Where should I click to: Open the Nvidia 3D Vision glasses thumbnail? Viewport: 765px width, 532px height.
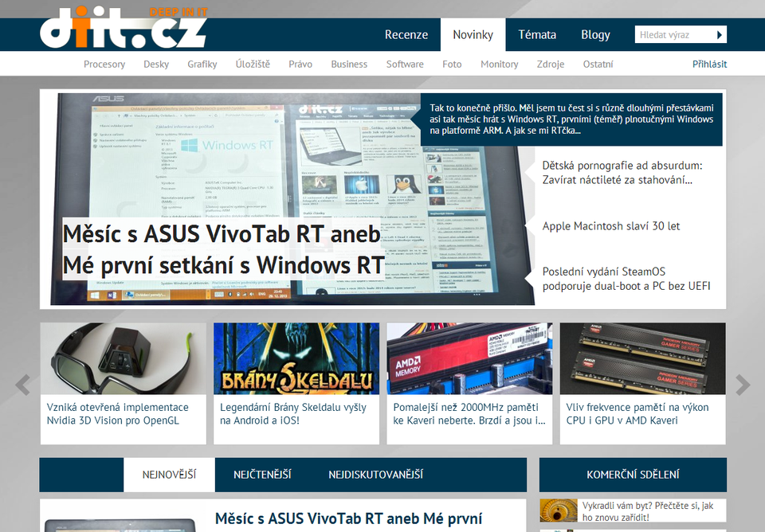[123, 358]
